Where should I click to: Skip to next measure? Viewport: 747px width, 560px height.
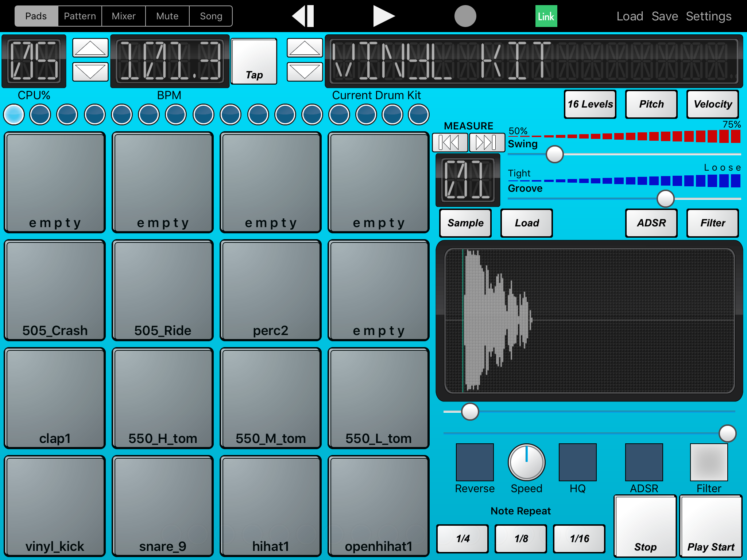[487, 142]
